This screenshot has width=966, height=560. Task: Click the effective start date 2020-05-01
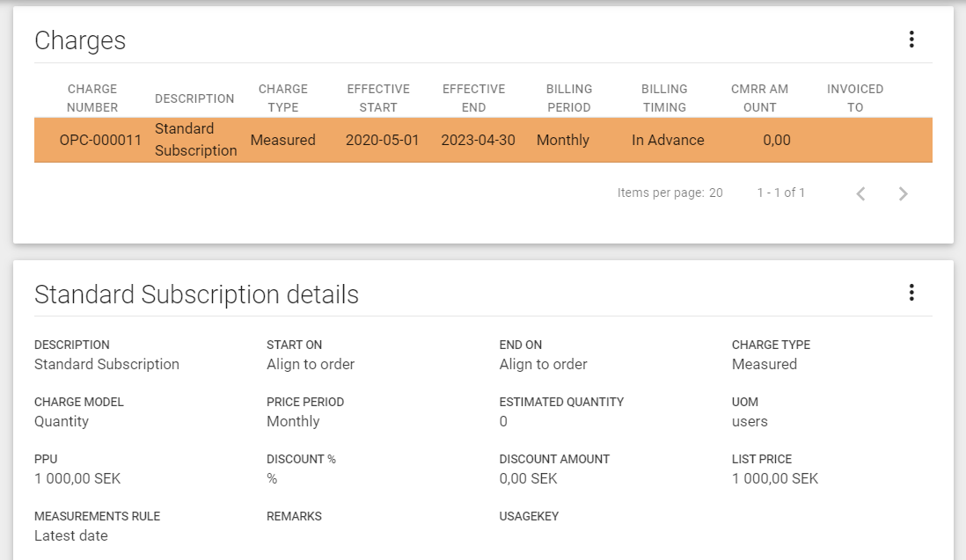[382, 141]
